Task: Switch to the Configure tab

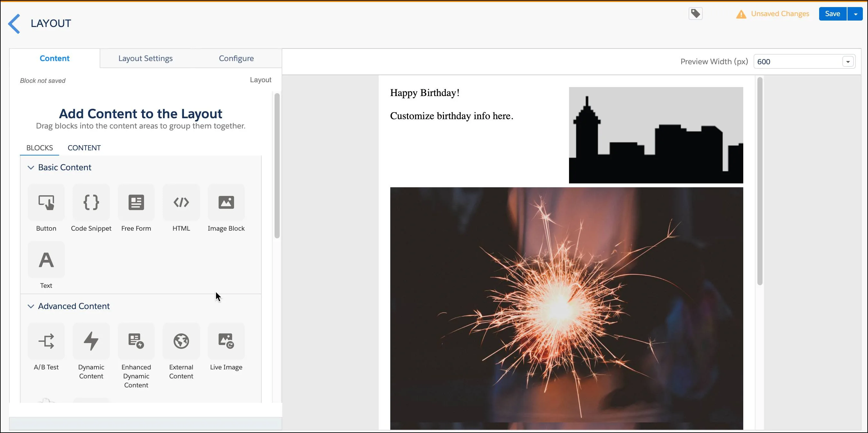Action: click(236, 58)
